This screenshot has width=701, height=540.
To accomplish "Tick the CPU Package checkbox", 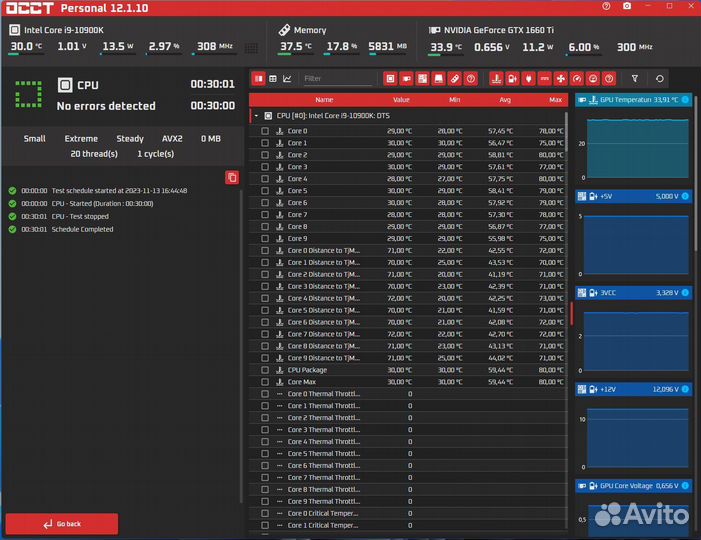I will (x=265, y=370).
